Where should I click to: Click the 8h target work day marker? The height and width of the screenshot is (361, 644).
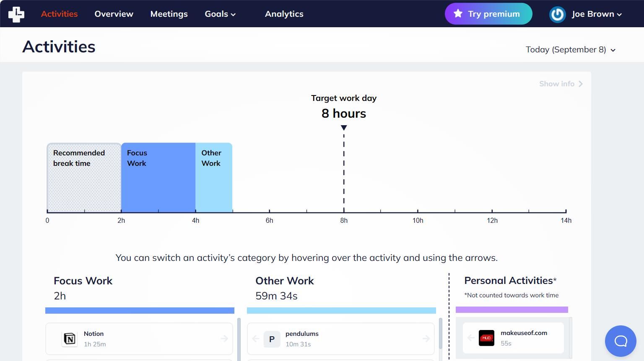[344, 127]
